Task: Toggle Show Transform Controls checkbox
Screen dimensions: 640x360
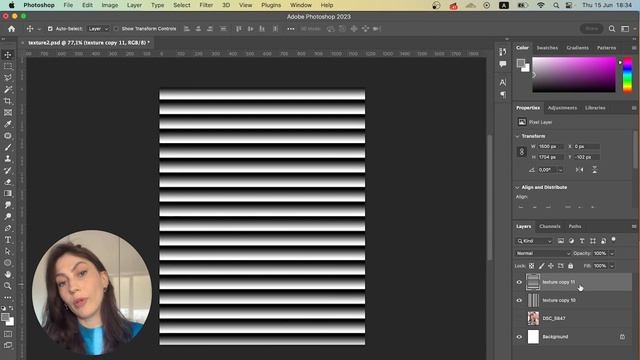Action: 116,29
